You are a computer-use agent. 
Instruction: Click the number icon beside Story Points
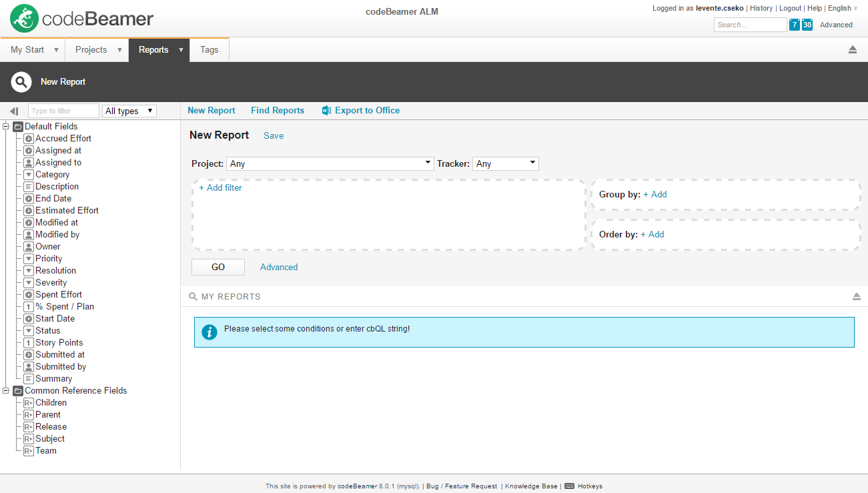29,343
